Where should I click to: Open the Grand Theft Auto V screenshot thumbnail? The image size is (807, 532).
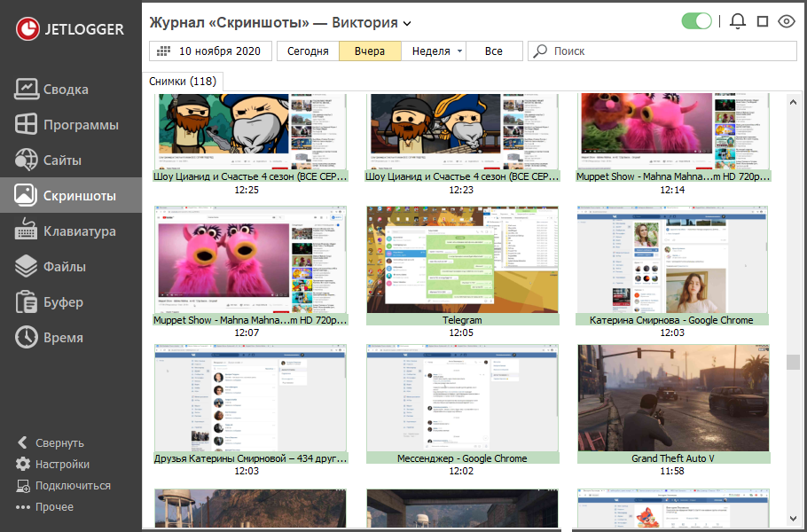tap(673, 398)
